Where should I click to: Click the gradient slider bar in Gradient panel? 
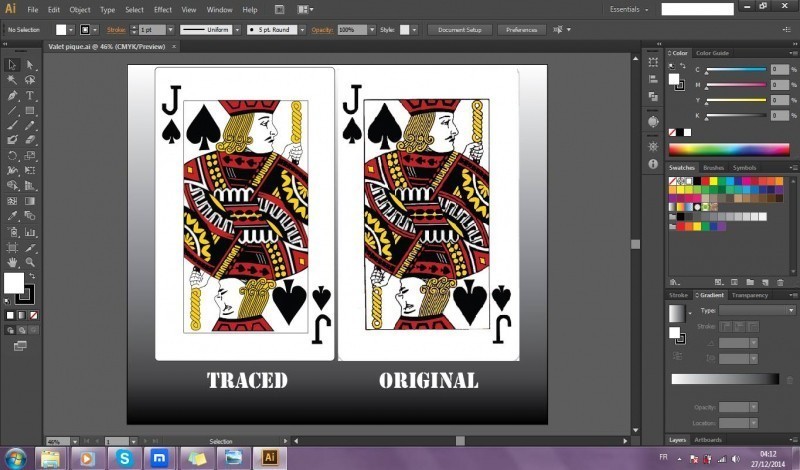(724, 379)
